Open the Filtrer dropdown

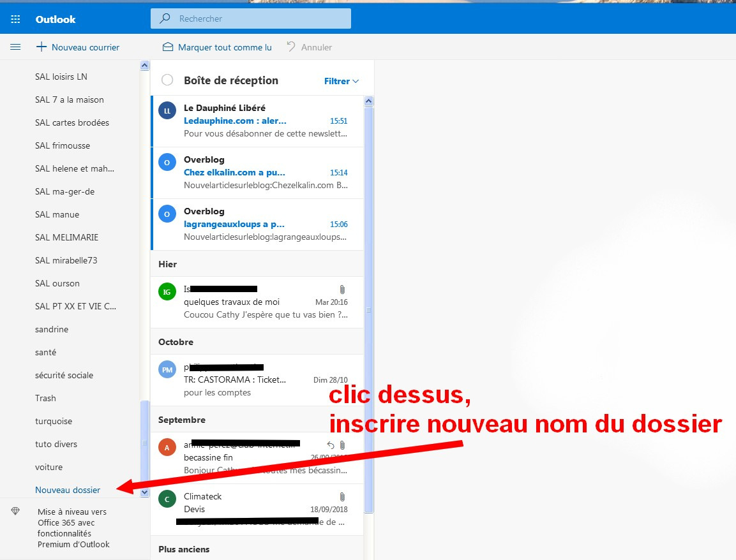pos(342,81)
